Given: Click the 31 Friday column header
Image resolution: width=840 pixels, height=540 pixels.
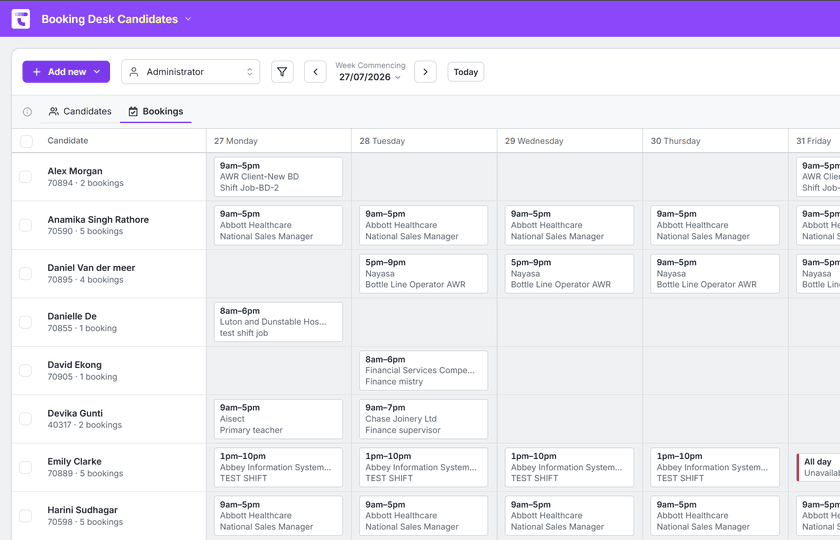Looking at the screenshot, I should (x=813, y=141).
